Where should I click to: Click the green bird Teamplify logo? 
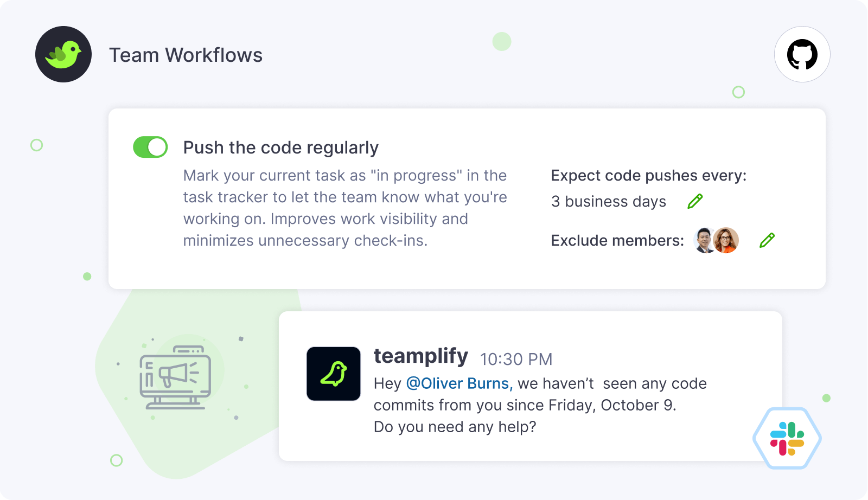[x=63, y=54]
